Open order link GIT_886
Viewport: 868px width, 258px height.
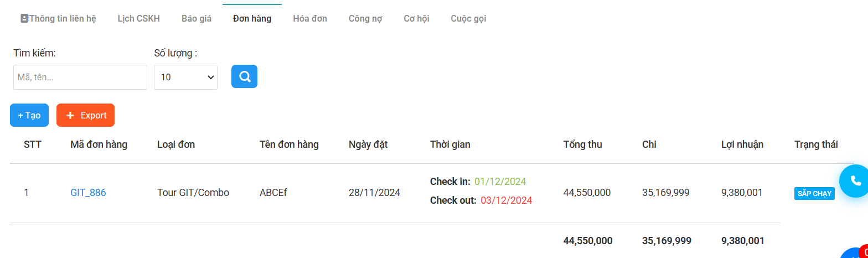point(88,193)
